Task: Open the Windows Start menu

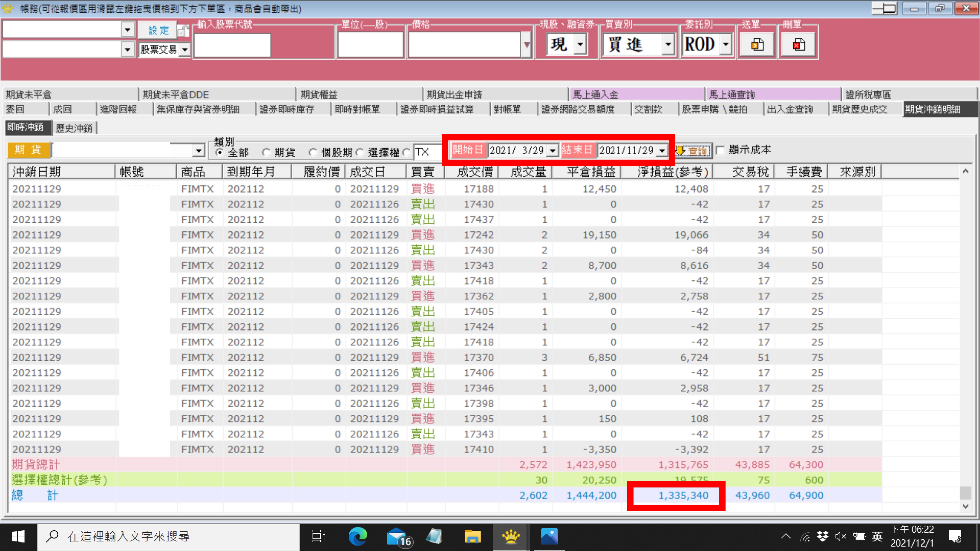Action: click(x=18, y=537)
